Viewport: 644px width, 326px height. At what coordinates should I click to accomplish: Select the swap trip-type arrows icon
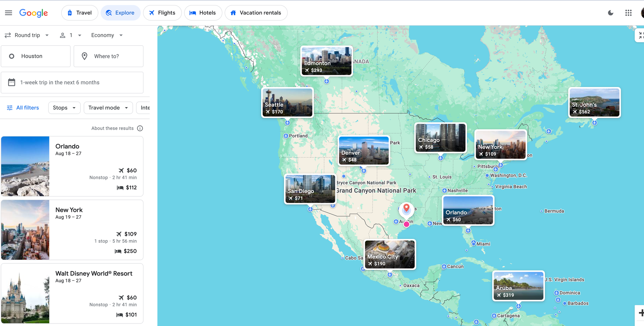(8, 35)
